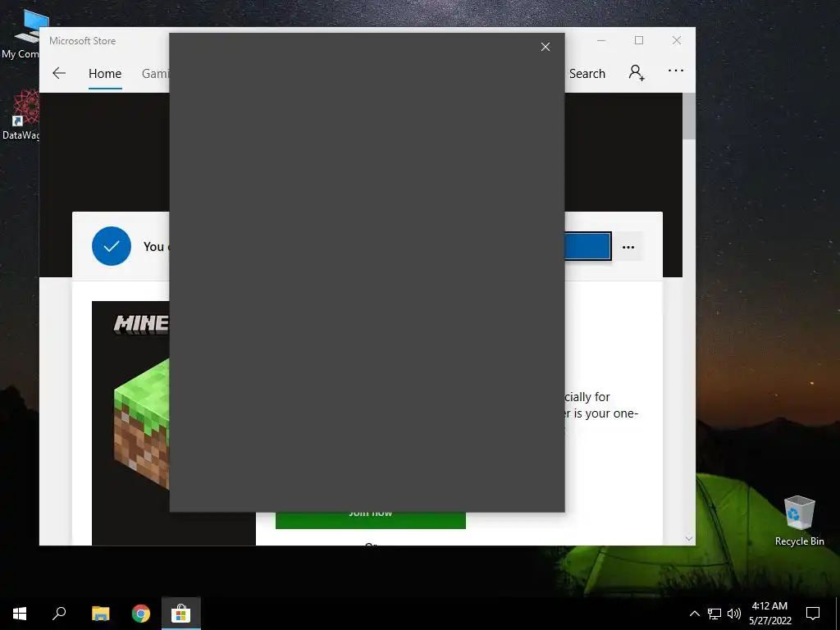This screenshot has width=840, height=630.
Task: Click the Minecraft grass block image
Action: [142, 423]
